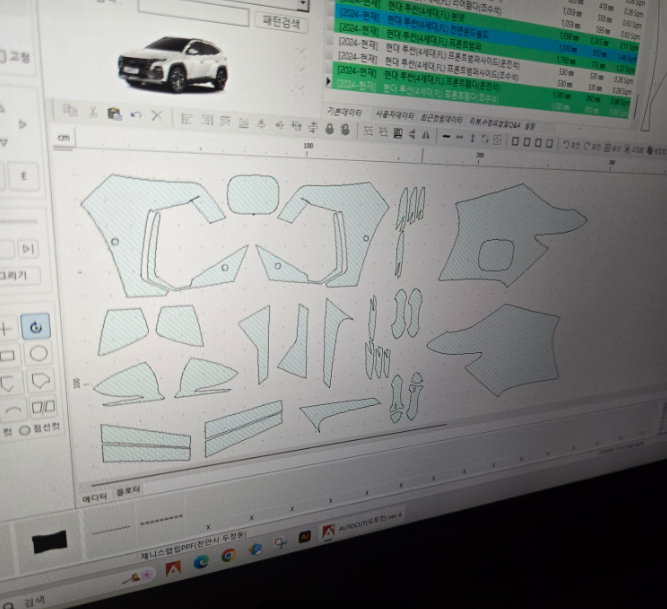Screen dimensions: 667x609
Task: Select the ellipse drawing tool
Action: click(38, 354)
